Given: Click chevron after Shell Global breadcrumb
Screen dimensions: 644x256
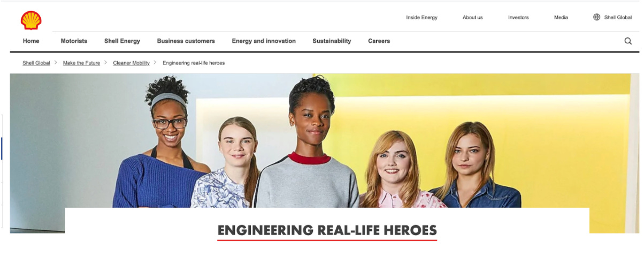Looking at the screenshot, I should [56, 63].
